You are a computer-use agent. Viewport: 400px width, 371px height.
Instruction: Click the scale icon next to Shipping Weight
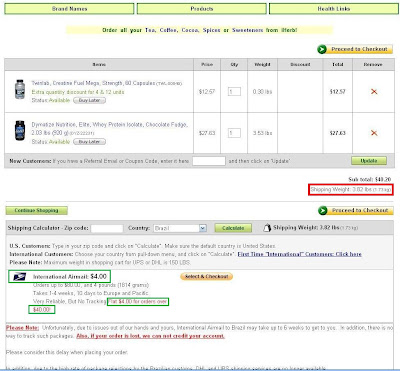click(x=267, y=228)
